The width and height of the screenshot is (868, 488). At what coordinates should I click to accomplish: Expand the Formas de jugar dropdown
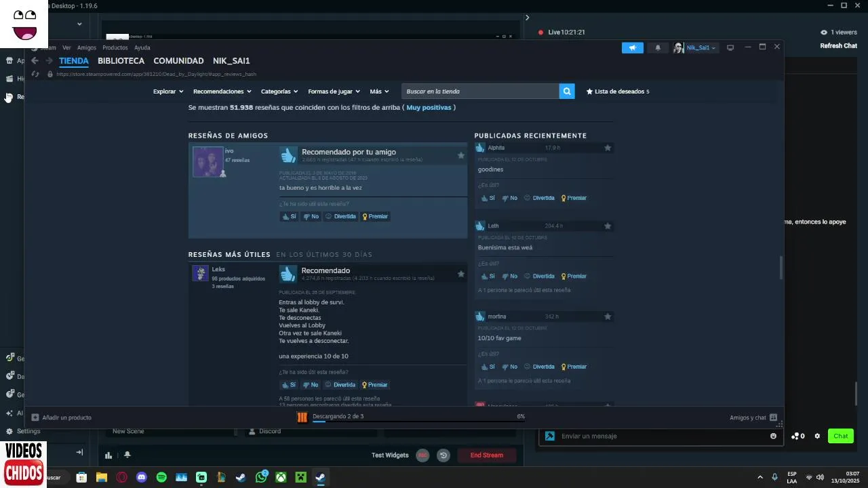click(334, 91)
